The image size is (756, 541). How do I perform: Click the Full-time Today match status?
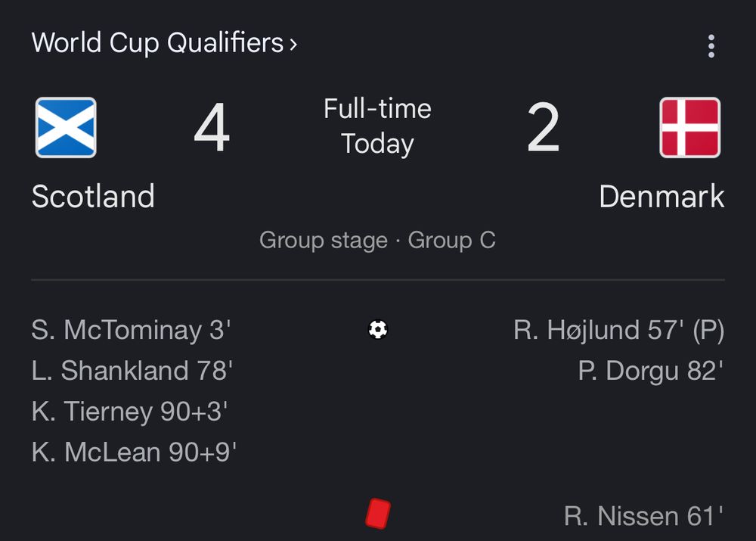point(377,126)
